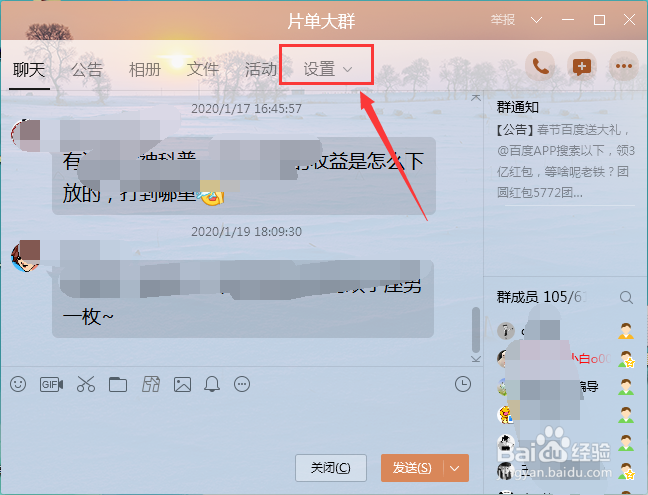Open the send file folder icon
This screenshot has height=495, width=648.
[x=118, y=385]
